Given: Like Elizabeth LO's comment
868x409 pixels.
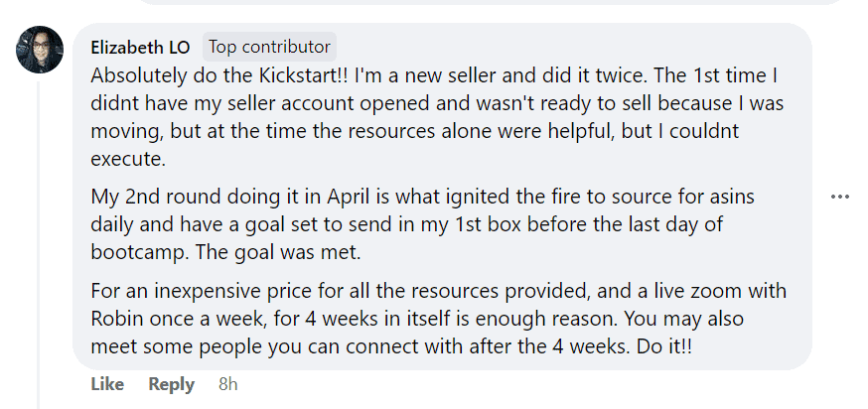Looking at the screenshot, I should [107, 384].
